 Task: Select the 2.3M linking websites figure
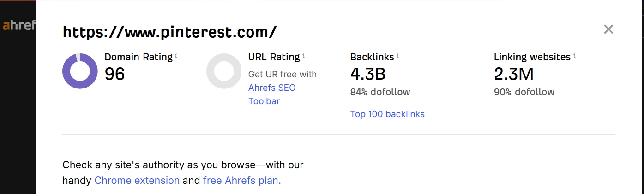click(x=514, y=74)
